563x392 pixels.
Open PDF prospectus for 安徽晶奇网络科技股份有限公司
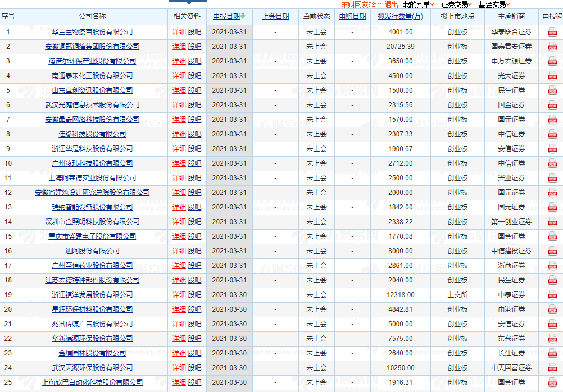(552, 120)
